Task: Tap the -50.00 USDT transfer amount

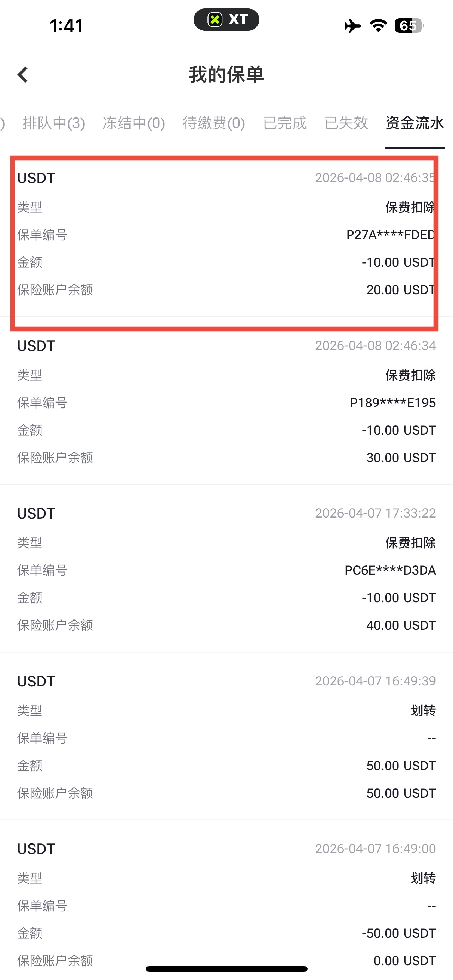Action: tap(398, 933)
